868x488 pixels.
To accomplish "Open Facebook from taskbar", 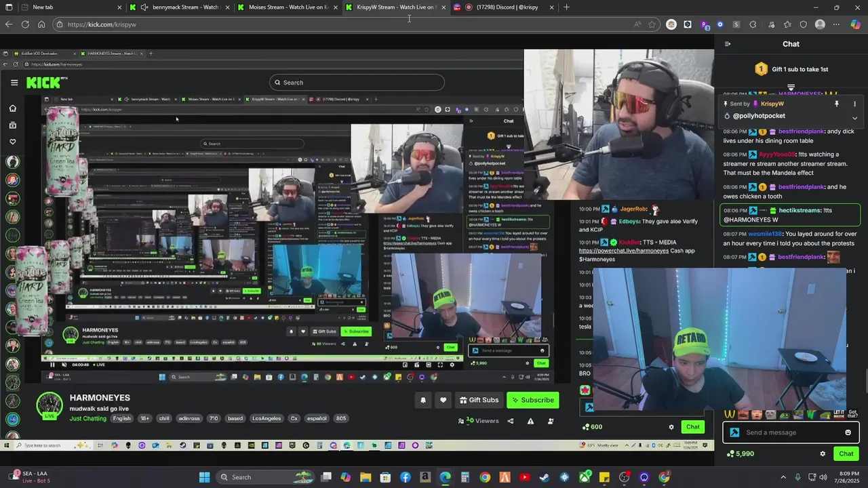I will pyautogui.click(x=406, y=477).
